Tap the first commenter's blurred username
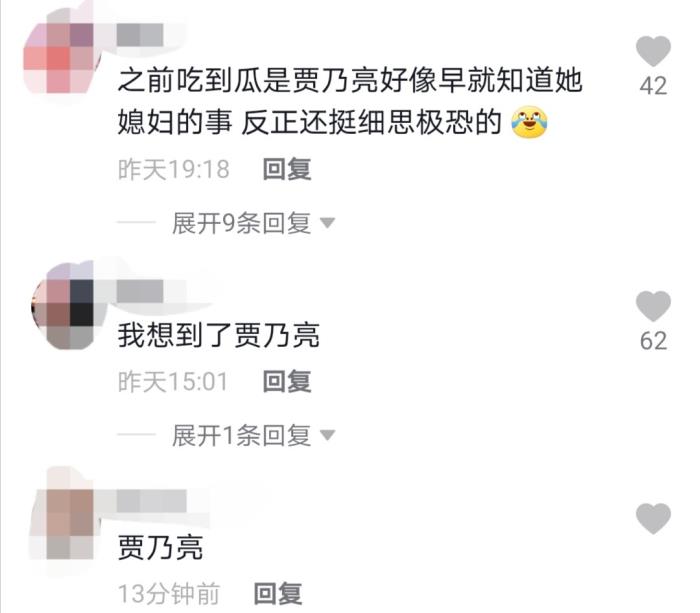 coord(140,35)
